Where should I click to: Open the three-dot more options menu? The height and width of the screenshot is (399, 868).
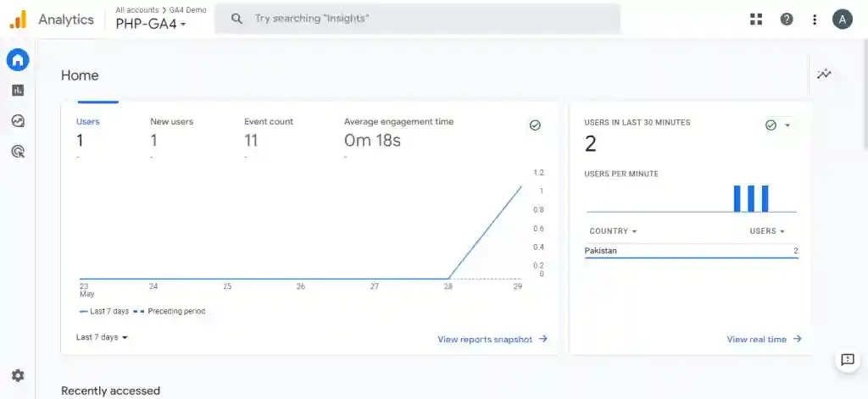pos(815,19)
